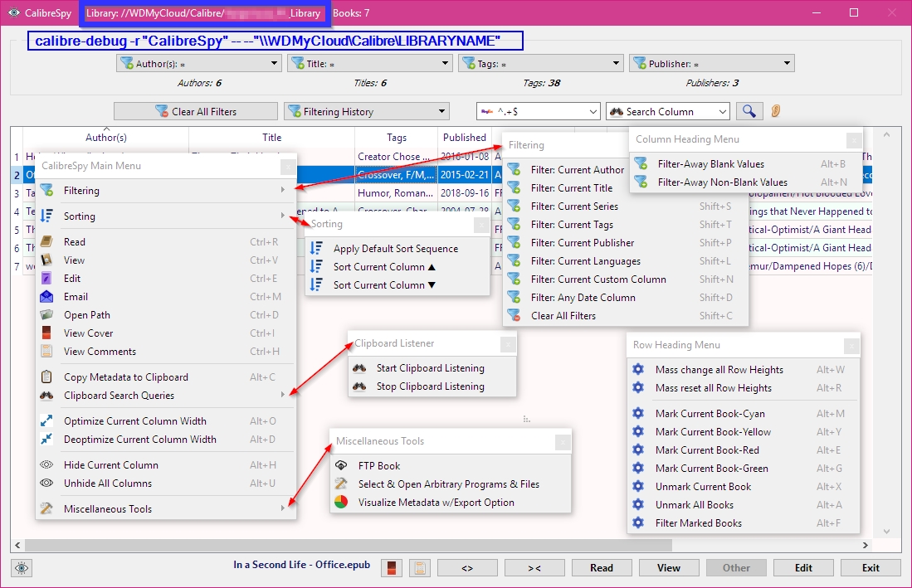This screenshot has height=588, width=912.
Task: Click Optimize Current Column Width arrows icon
Action: 46,420
